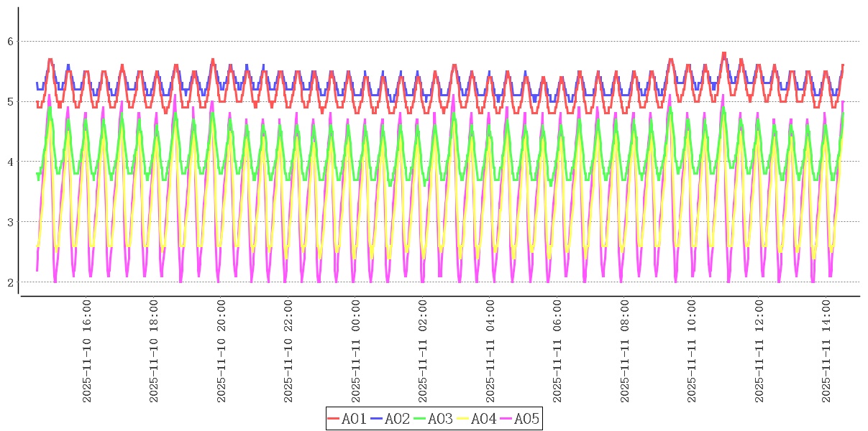Select the y-axis value 5 label

[11, 102]
